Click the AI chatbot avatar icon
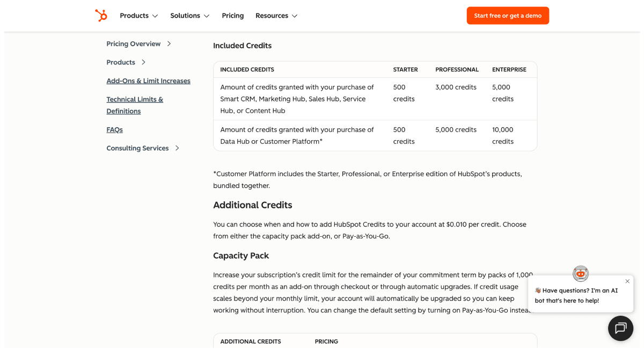644x349 pixels. pos(581,273)
